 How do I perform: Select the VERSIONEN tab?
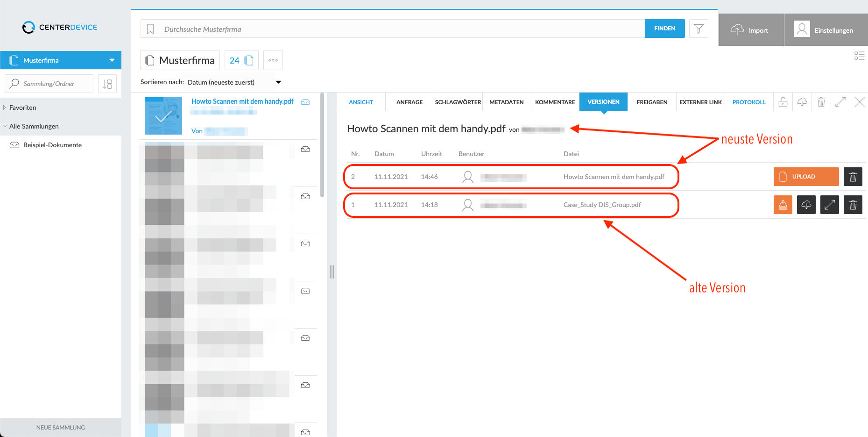pos(603,102)
